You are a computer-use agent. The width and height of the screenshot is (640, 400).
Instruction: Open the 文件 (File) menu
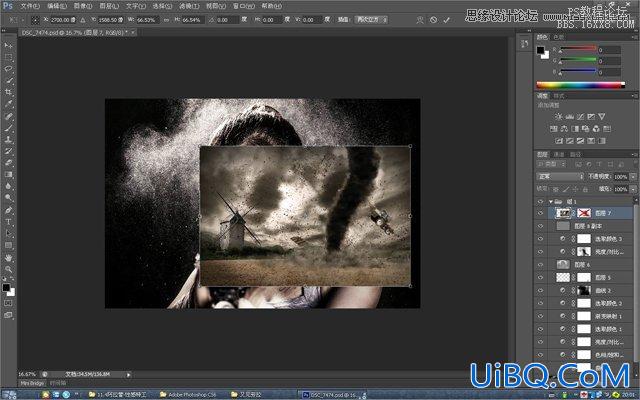click(x=30, y=6)
